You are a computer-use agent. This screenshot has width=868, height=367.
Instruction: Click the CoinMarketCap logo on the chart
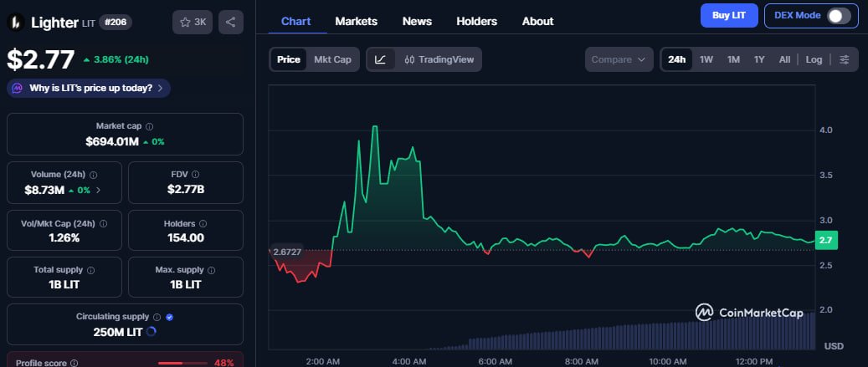click(749, 313)
